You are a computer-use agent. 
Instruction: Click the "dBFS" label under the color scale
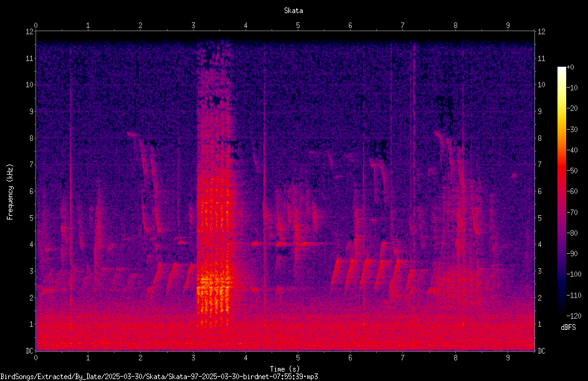click(568, 327)
